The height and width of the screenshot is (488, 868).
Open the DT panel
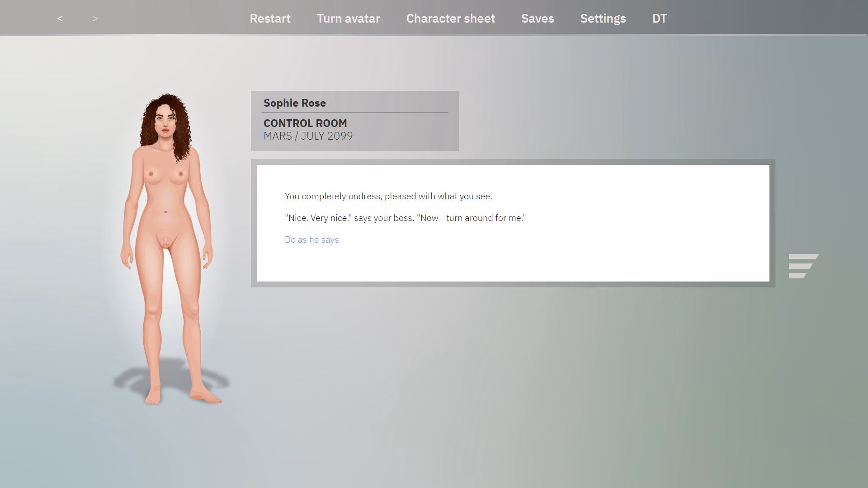coord(659,19)
